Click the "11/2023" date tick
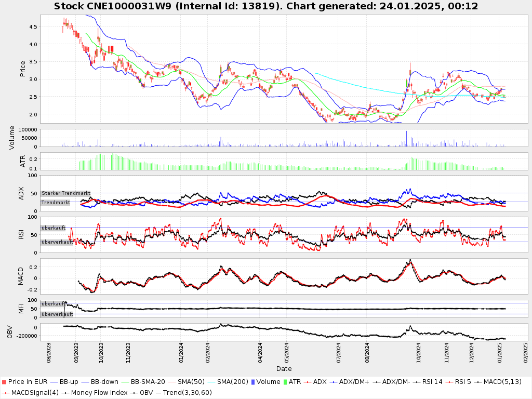The width and height of the screenshot is (532, 399). [x=128, y=353]
